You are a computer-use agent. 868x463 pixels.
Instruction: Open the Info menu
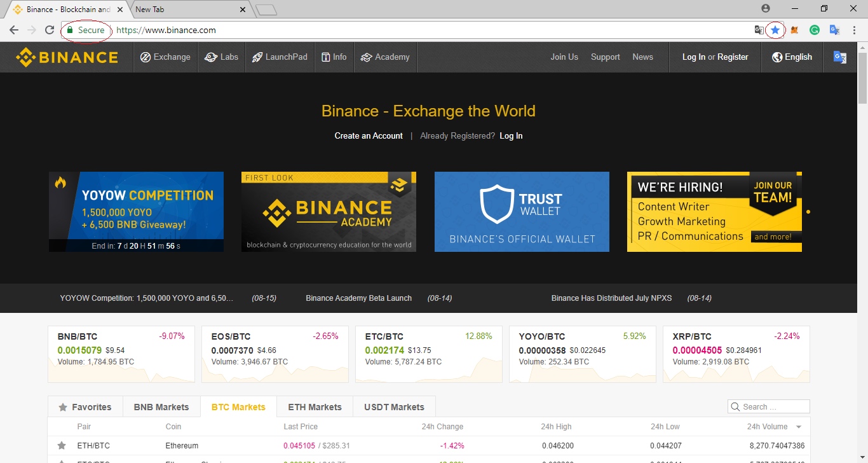coord(334,57)
